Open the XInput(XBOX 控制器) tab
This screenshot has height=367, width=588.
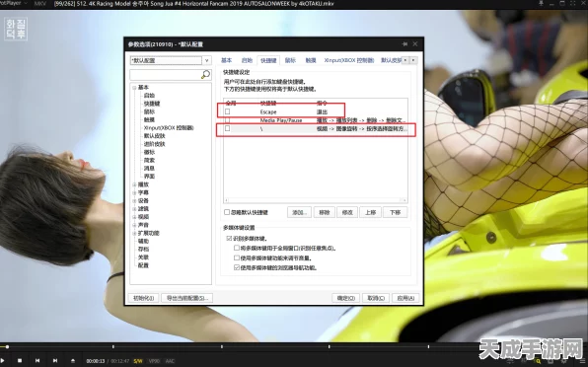348,60
